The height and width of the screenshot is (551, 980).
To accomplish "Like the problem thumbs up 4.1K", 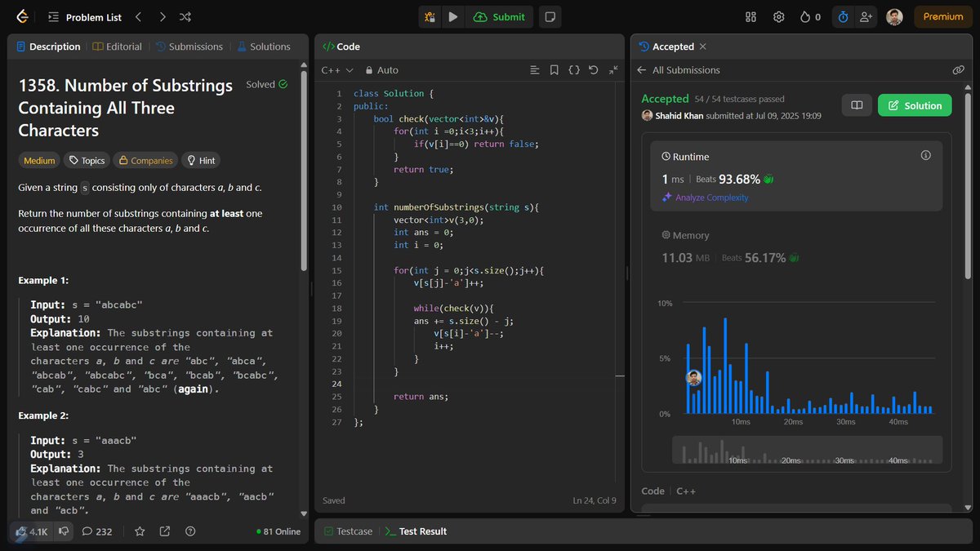I will [30, 531].
